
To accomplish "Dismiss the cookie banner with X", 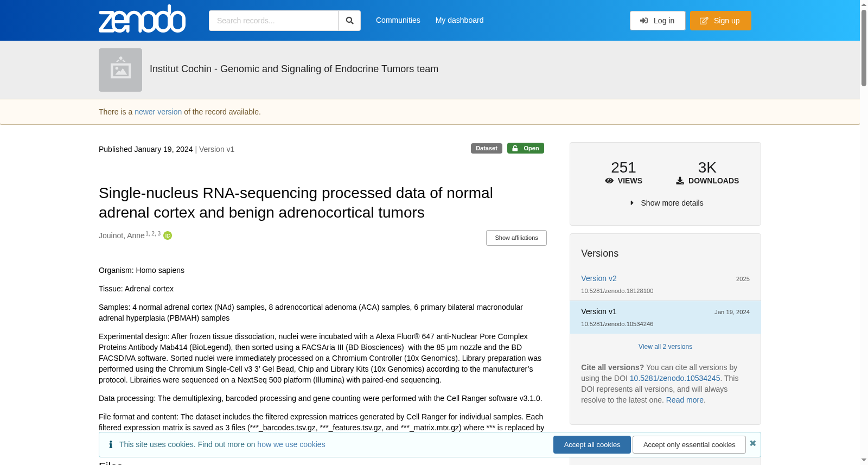I will (x=752, y=443).
